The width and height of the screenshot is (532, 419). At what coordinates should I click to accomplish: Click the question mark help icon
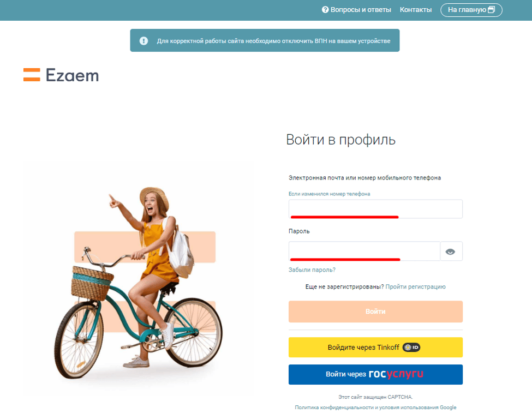325,10
